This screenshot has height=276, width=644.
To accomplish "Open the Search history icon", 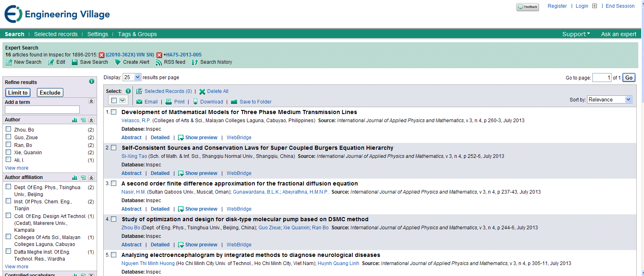I will point(195,62).
